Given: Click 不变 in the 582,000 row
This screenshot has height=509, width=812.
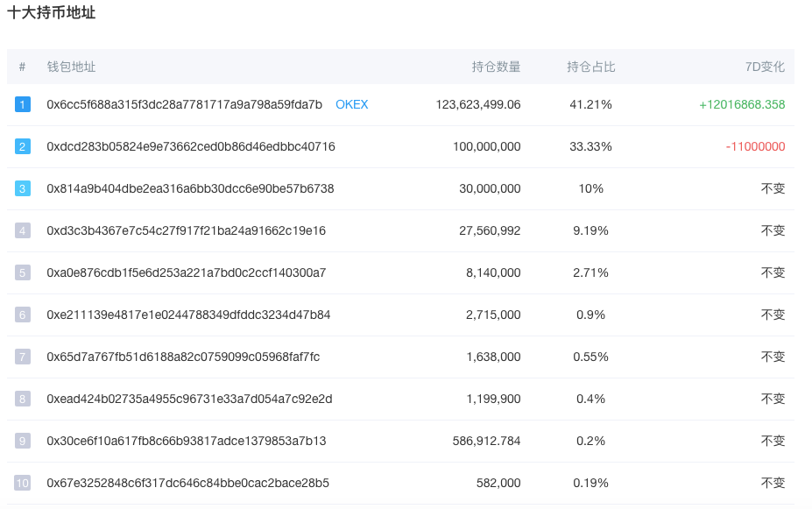Looking at the screenshot, I should click(773, 483).
